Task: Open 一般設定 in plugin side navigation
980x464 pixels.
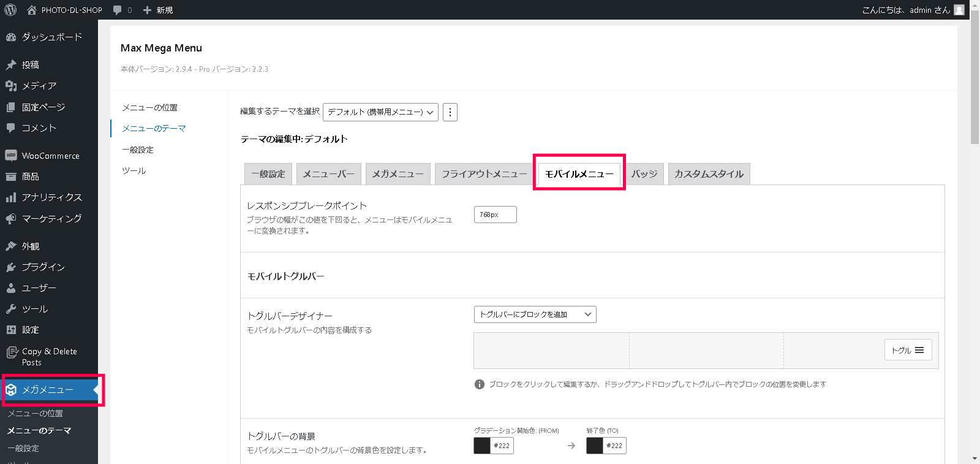Action: (138, 150)
